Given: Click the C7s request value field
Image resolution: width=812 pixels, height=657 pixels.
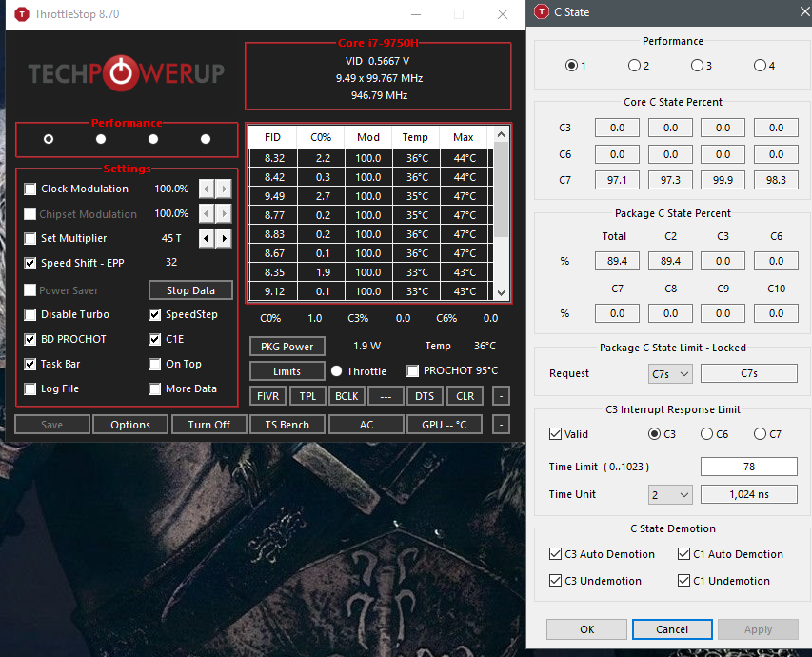Looking at the screenshot, I should click(x=749, y=373).
